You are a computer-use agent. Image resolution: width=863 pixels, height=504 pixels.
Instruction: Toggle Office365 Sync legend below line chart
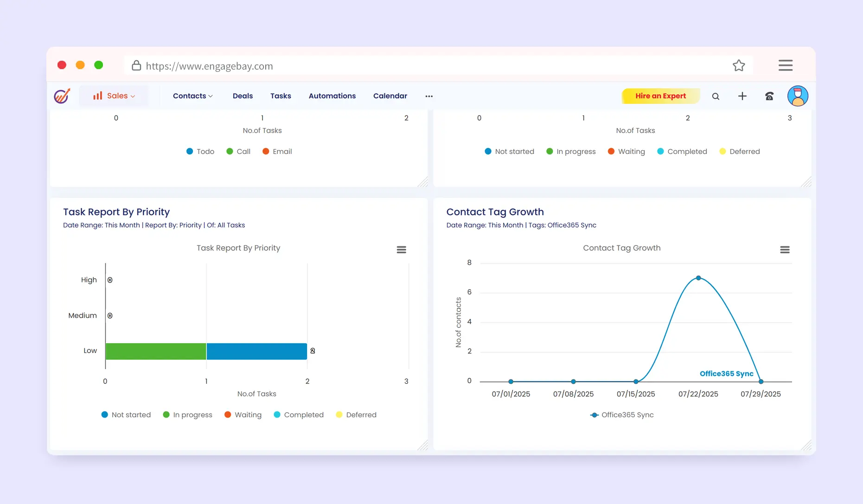click(x=622, y=415)
